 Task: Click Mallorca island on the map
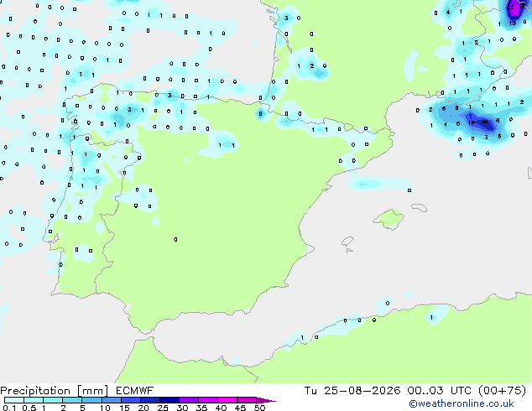389,219
